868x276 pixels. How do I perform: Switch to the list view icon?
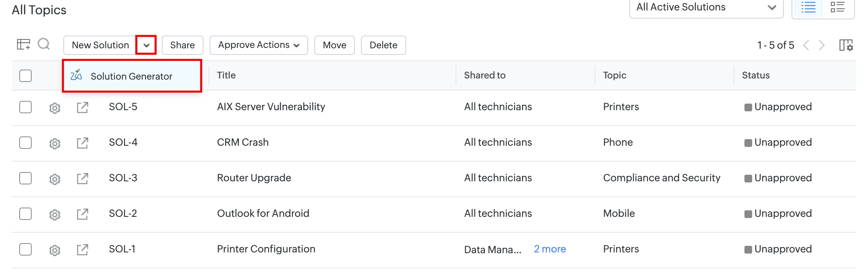[x=809, y=7]
